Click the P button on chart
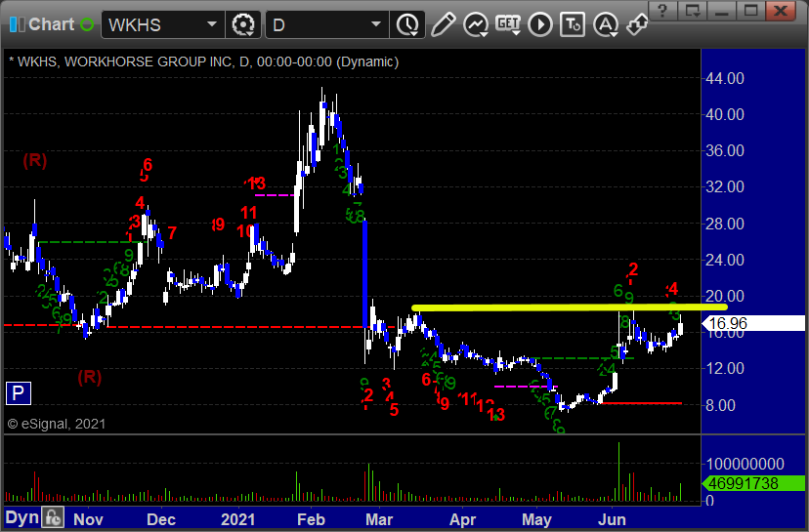The image size is (809, 532). (18, 393)
